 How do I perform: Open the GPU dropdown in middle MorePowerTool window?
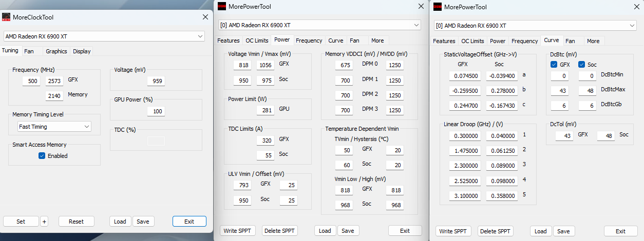[320, 25]
